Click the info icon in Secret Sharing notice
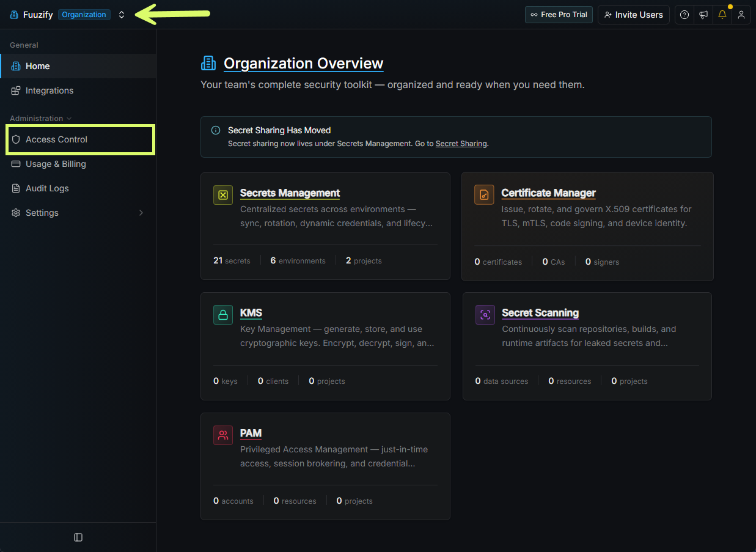The height and width of the screenshot is (552, 756). coord(216,130)
